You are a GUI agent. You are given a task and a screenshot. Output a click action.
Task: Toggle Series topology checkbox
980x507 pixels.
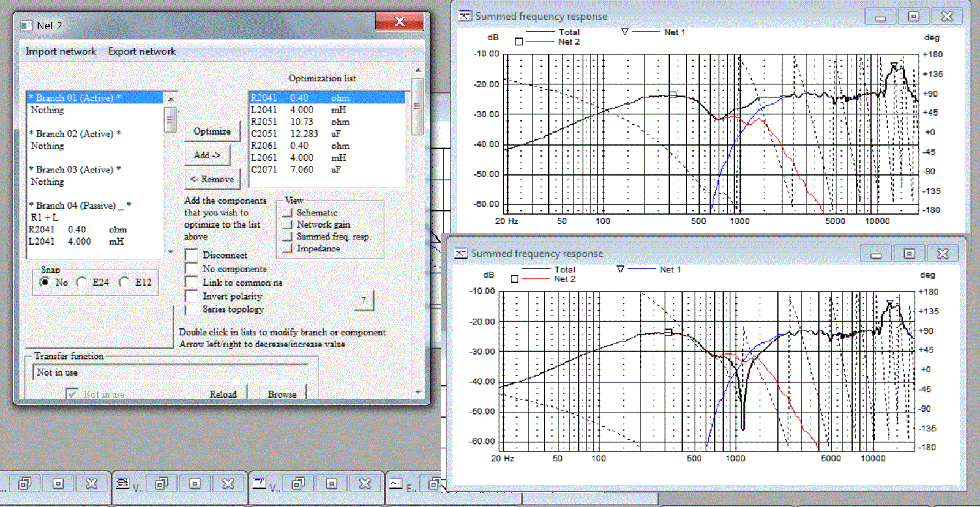192,309
